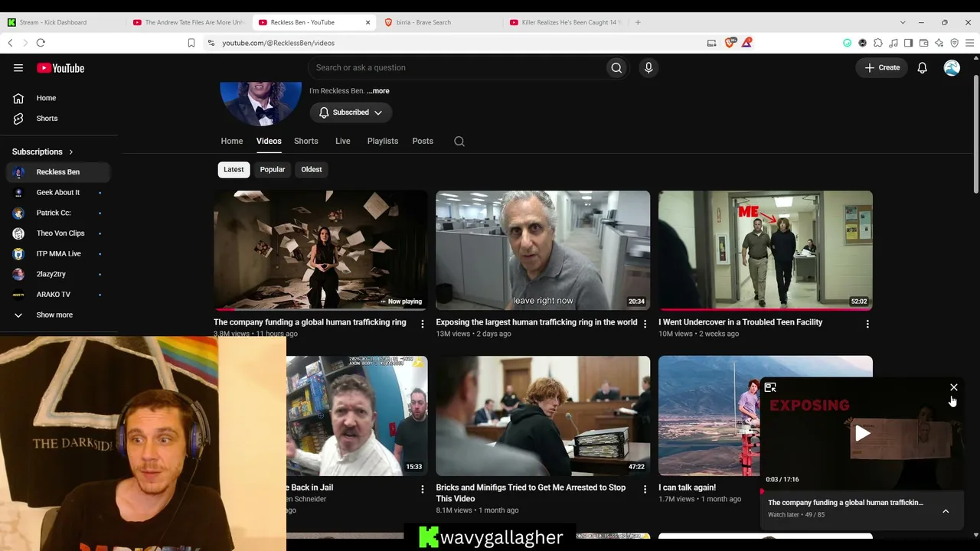Switch to the channel Playlists tab
Image resolution: width=980 pixels, height=551 pixels.
point(383,141)
